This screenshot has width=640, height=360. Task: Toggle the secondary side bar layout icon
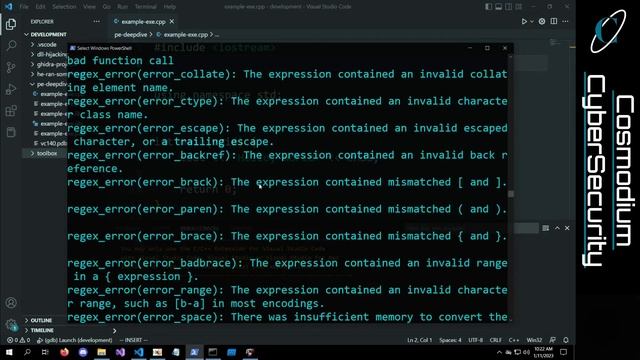pyautogui.click(x=509, y=7)
